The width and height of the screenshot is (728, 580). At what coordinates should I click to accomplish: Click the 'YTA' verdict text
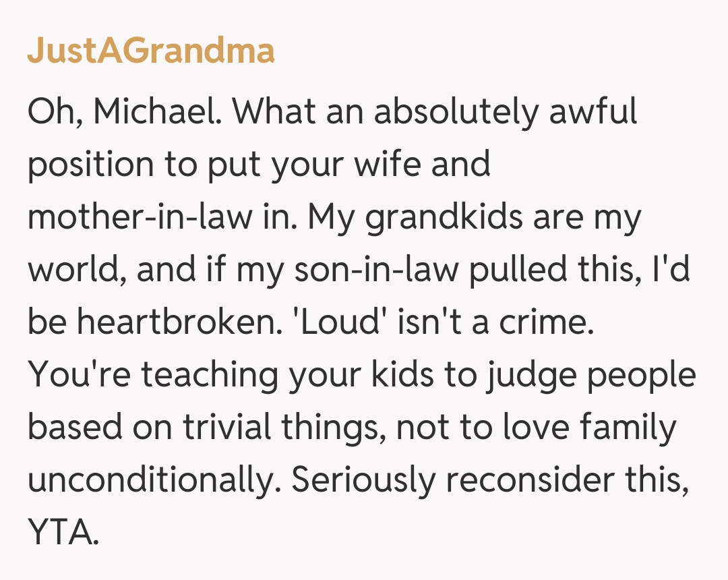[x=63, y=533]
